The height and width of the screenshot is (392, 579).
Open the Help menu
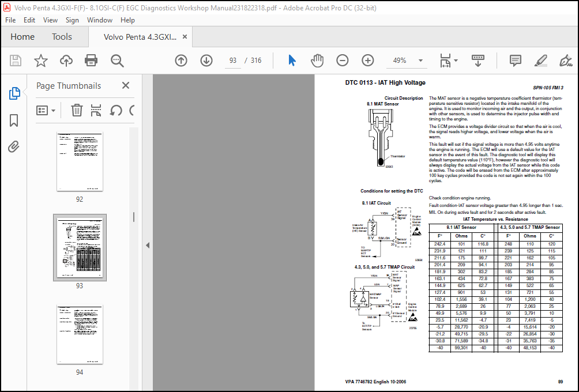pos(127,20)
